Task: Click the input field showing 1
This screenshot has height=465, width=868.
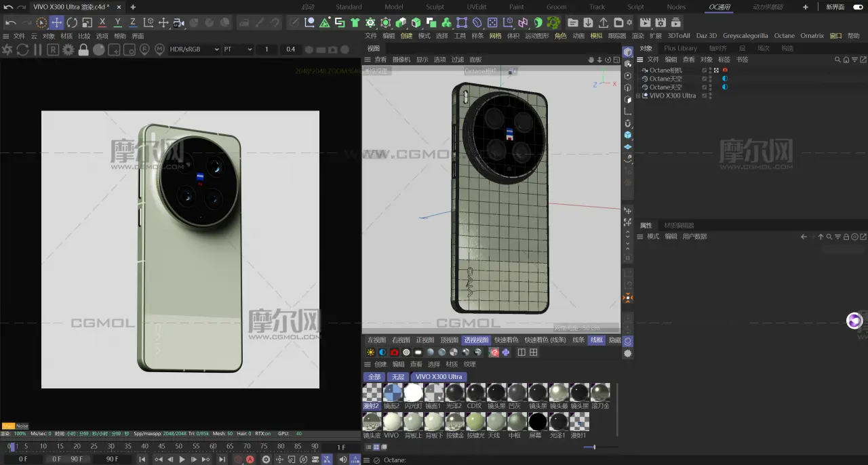Action: coord(267,49)
